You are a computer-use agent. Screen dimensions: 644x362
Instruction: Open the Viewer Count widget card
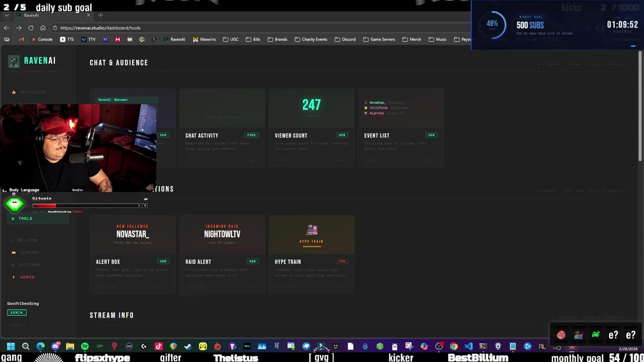[x=311, y=127]
